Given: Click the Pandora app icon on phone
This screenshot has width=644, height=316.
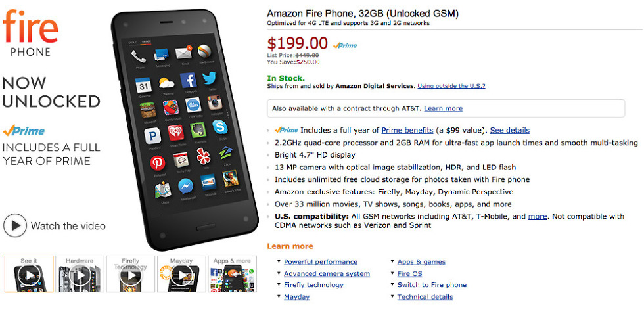Looking at the screenshot, I should point(152,135).
